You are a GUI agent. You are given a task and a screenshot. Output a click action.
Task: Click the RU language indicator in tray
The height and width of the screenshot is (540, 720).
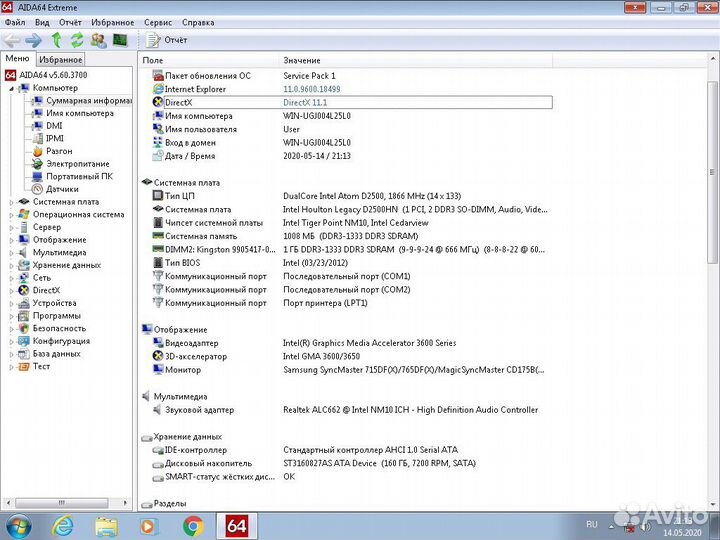pos(592,524)
